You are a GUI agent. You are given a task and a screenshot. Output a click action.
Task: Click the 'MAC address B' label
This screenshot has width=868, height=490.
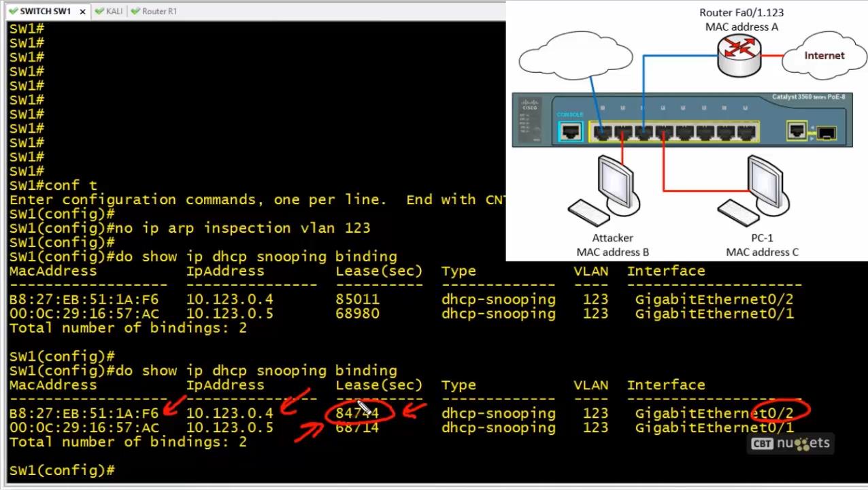click(613, 252)
